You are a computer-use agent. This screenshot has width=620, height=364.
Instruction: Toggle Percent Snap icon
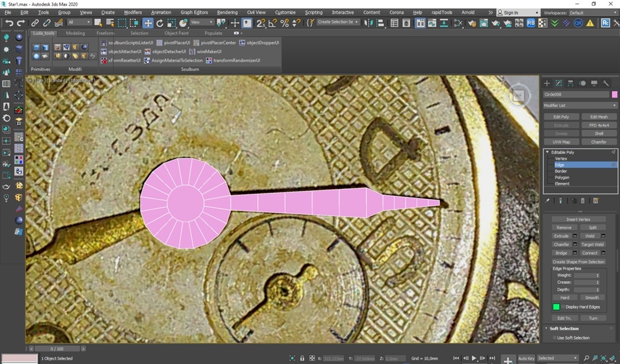click(284, 23)
